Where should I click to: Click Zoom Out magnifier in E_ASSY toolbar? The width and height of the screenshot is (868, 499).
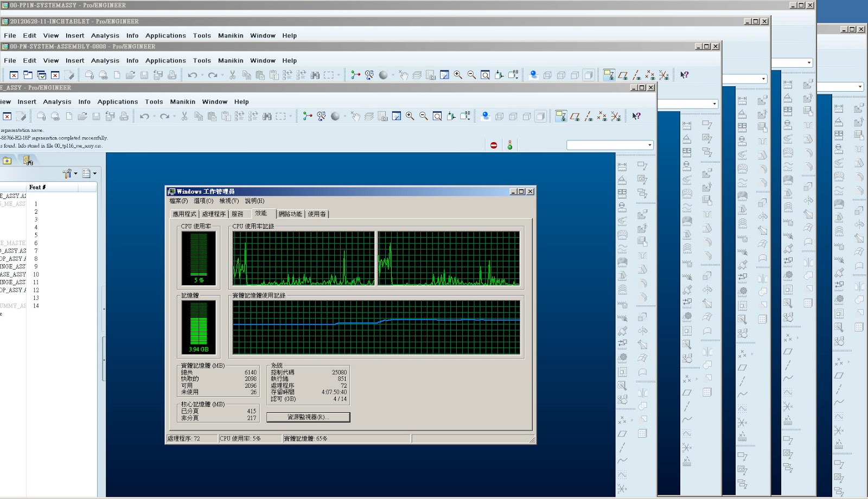point(424,116)
